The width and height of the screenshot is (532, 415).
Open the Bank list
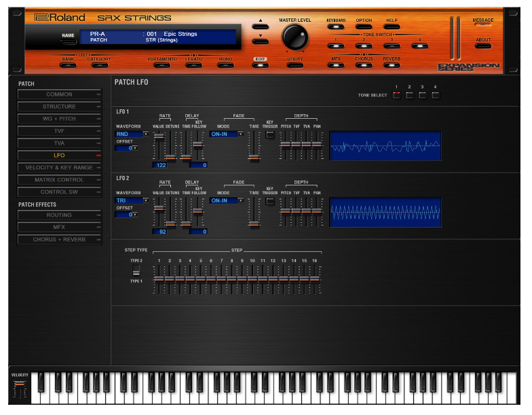click(68, 65)
